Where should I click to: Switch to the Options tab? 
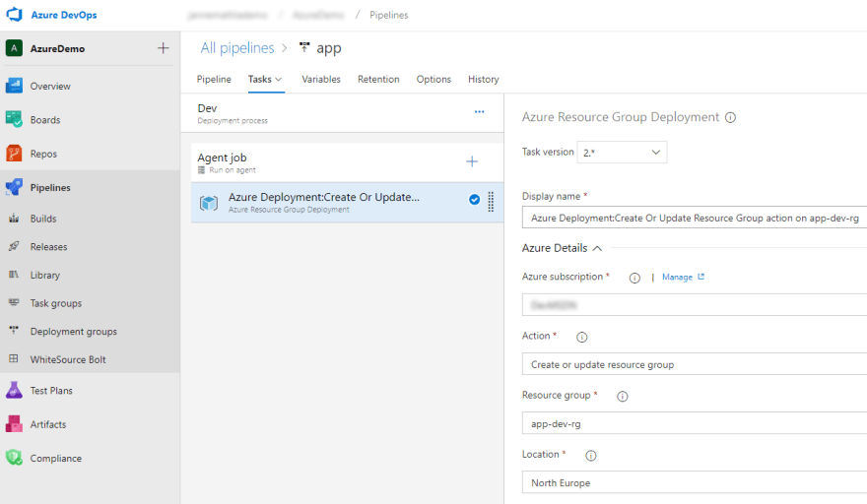coord(433,79)
